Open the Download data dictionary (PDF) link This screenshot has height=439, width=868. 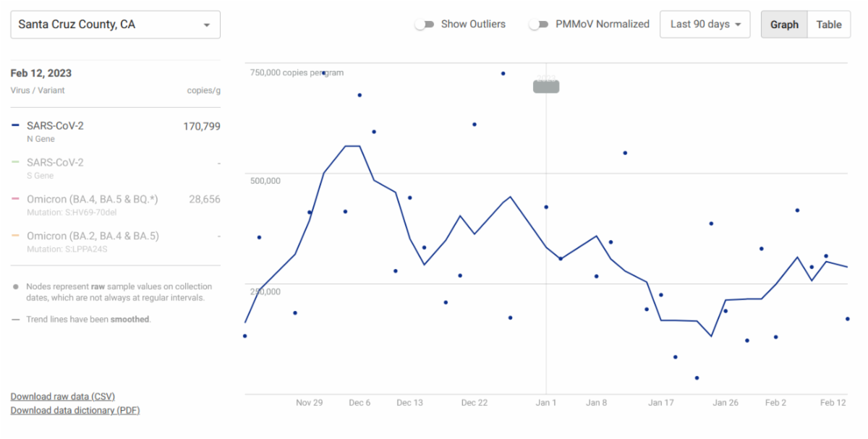coord(75,410)
